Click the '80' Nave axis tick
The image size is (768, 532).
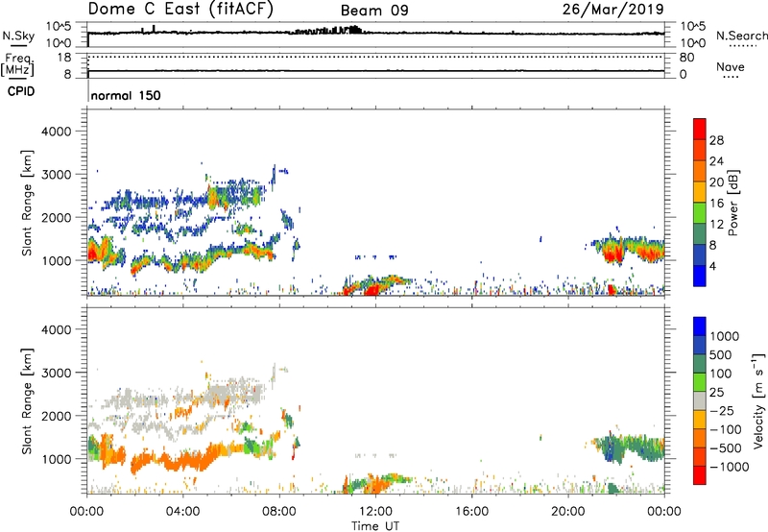pyautogui.click(x=686, y=58)
